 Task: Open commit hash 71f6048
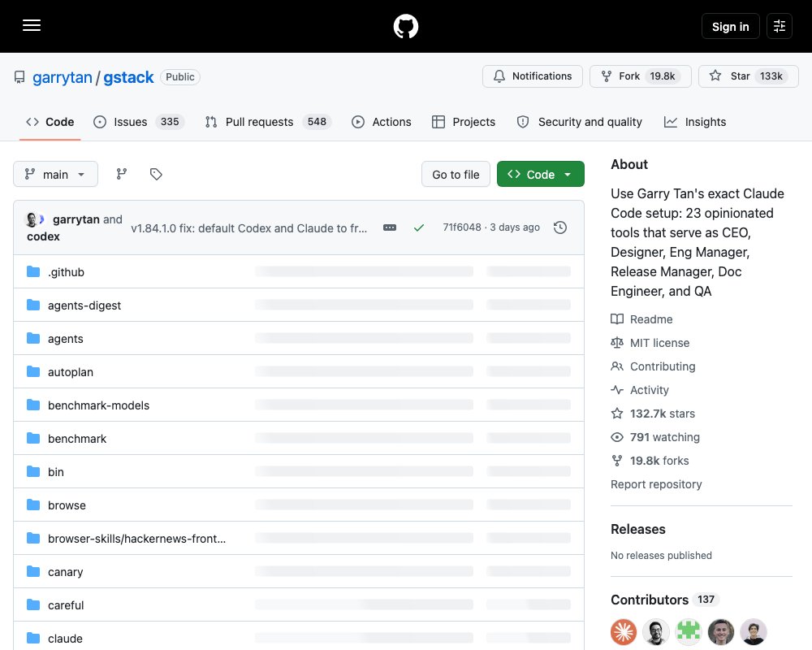coord(462,227)
